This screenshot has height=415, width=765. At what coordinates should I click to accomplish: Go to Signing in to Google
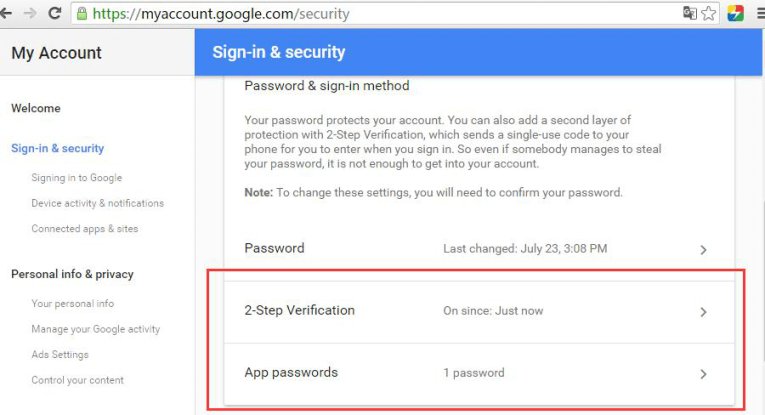(x=76, y=178)
